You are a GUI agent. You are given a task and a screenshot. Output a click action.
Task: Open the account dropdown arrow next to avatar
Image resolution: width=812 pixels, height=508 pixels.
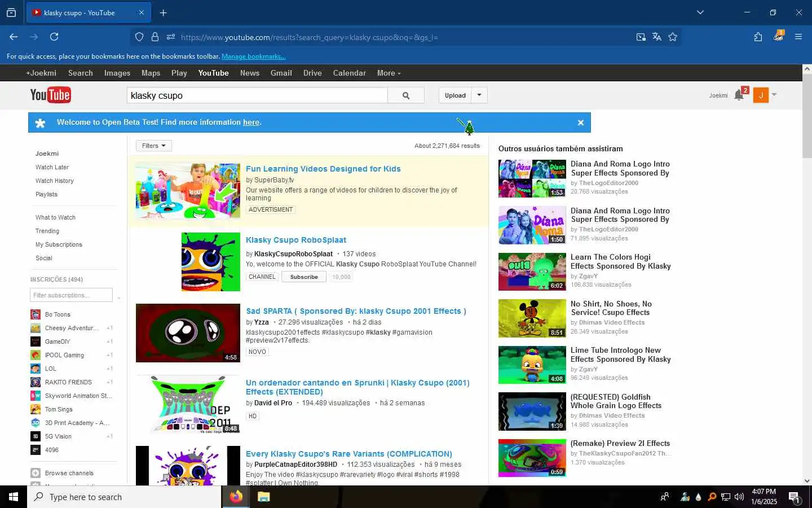(774, 95)
